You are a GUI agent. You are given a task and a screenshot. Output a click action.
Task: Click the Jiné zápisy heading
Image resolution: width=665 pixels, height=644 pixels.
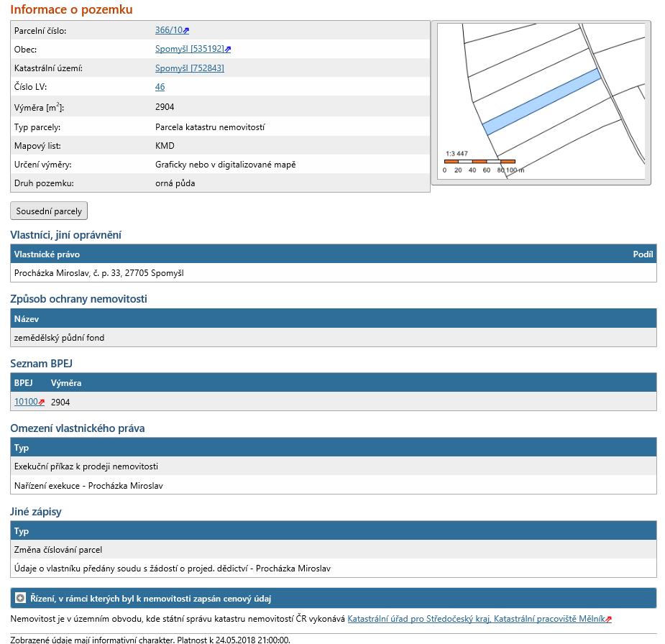point(36,512)
